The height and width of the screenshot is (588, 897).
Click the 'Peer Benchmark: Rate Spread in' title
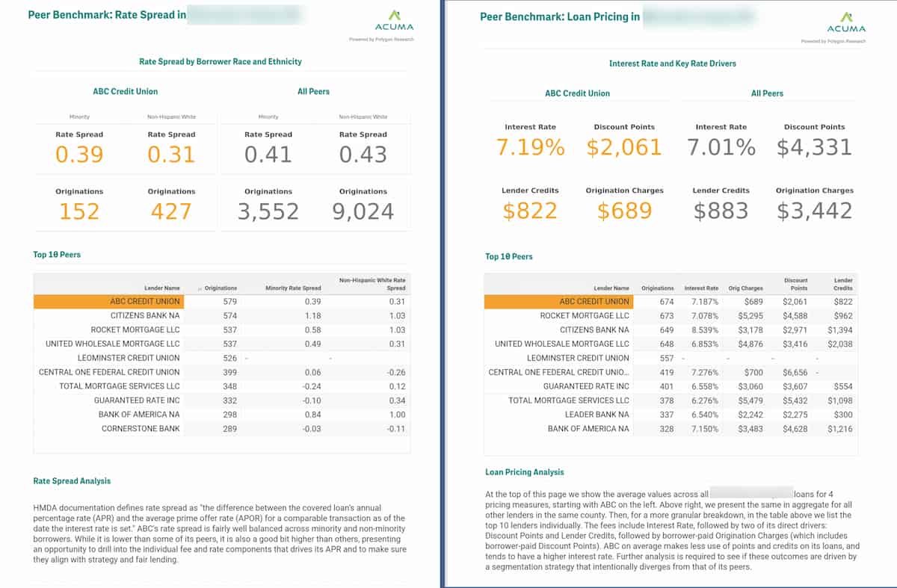pyautogui.click(x=107, y=14)
